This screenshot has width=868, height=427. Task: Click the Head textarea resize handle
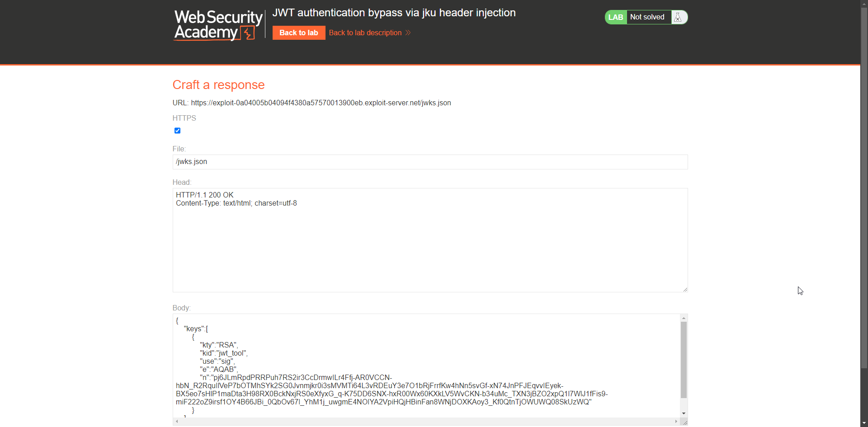coord(685,290)
